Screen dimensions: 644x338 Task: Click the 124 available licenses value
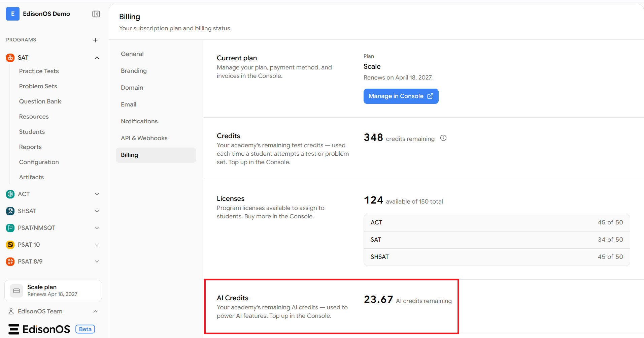373,200
